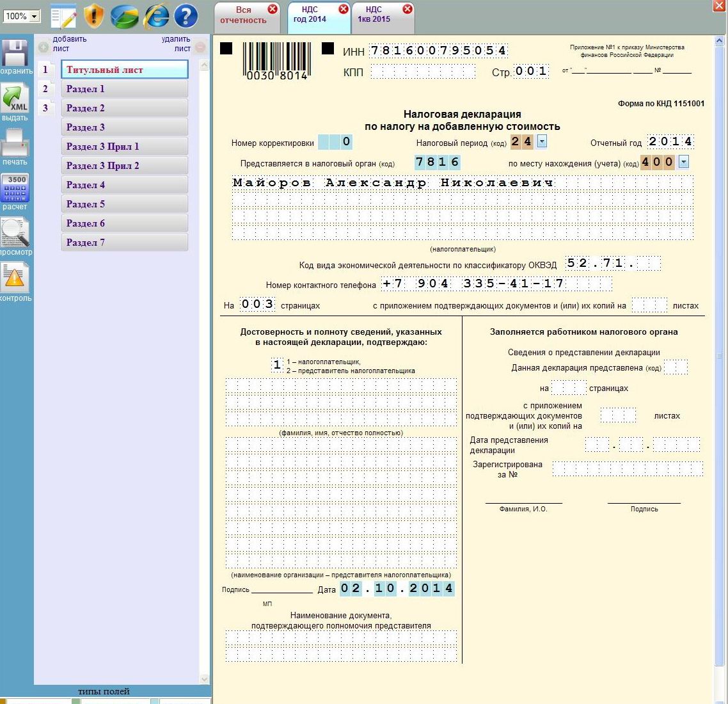Open the Раздел 3 Прил 1 section
Image resolution: width=728 pixels, height=704 pixels.
tap(124, 147)
